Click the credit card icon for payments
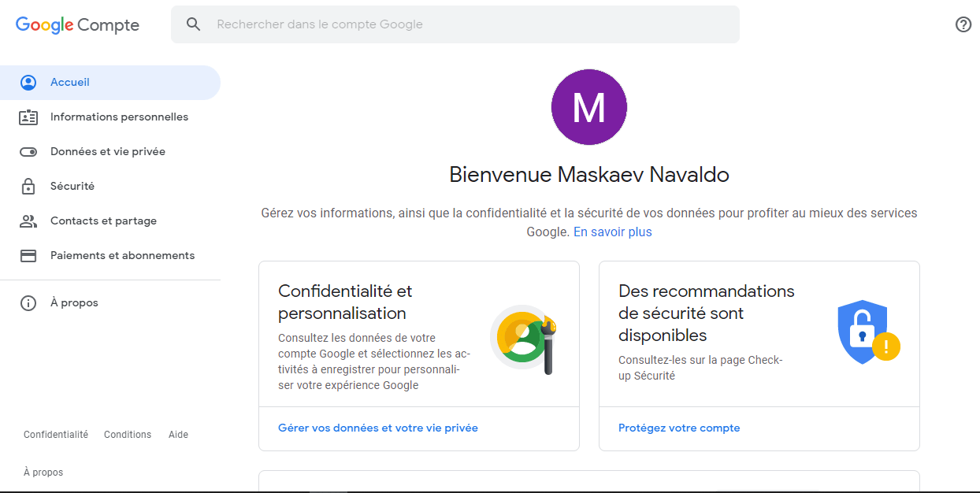The image size is (980, 493). 28,255
